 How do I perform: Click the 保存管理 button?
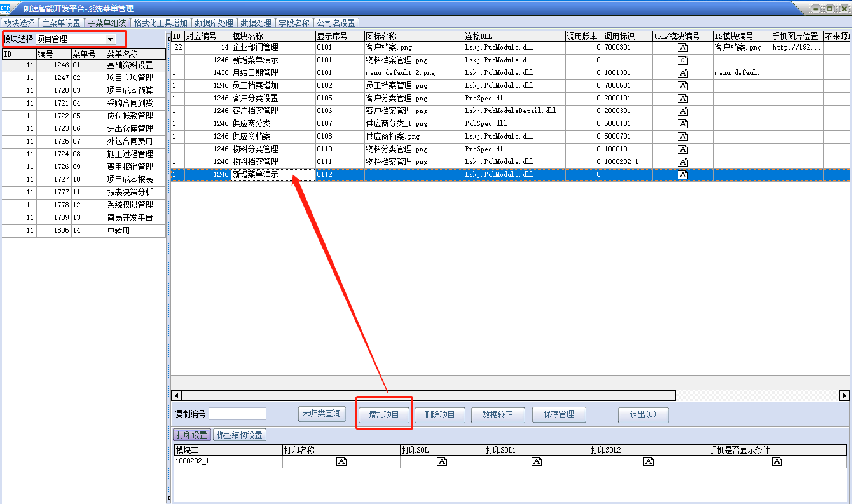(x=558, y=414)
